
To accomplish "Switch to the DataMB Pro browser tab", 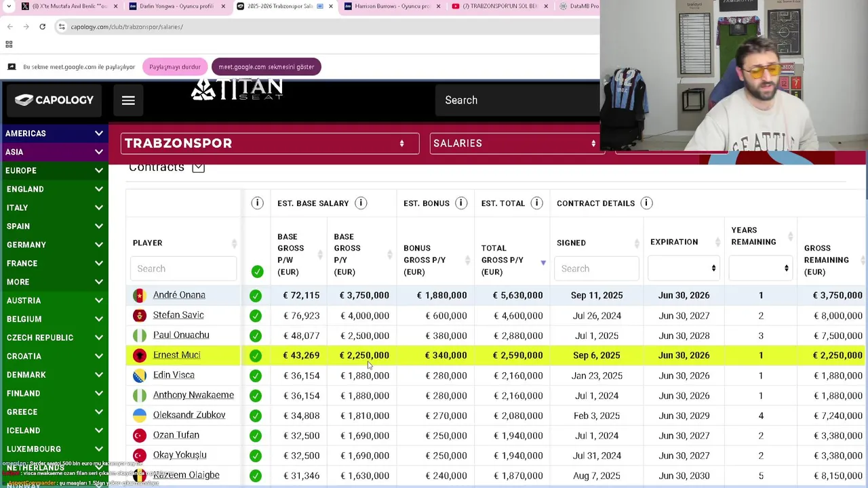I will pyautogui.click(x=578, y=6).
